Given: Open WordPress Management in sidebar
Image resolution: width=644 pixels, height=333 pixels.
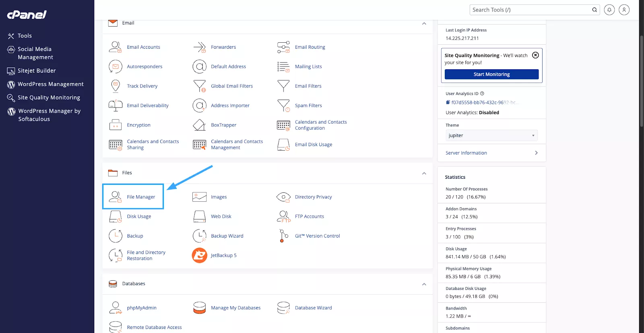Looking at the screenshot, I should click(x=50, y=84).
